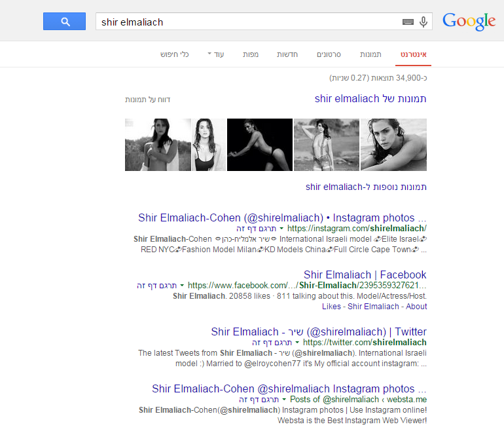This screenshot has height=435, width=504.
Task: Expand the עוד (More) dropdown menu
Action: coord(215,54)
